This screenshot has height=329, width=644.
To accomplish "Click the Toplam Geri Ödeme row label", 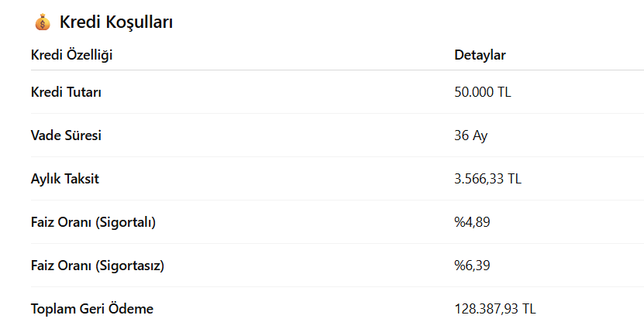I will 91,309.
